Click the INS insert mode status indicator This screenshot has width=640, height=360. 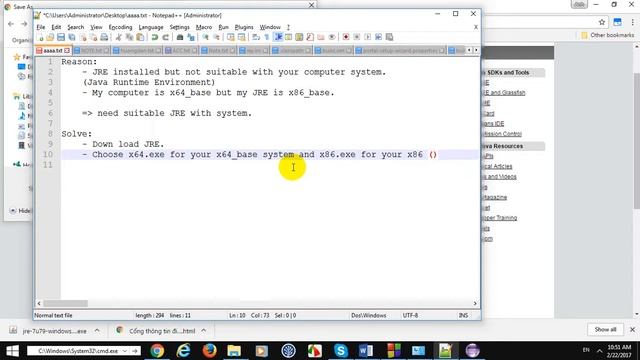pos(463,316)
